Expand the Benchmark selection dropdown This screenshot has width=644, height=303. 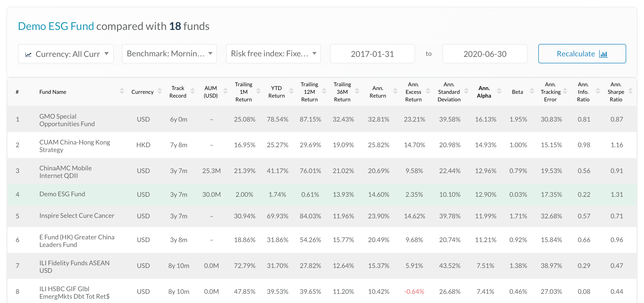click(x=169, y=54)
